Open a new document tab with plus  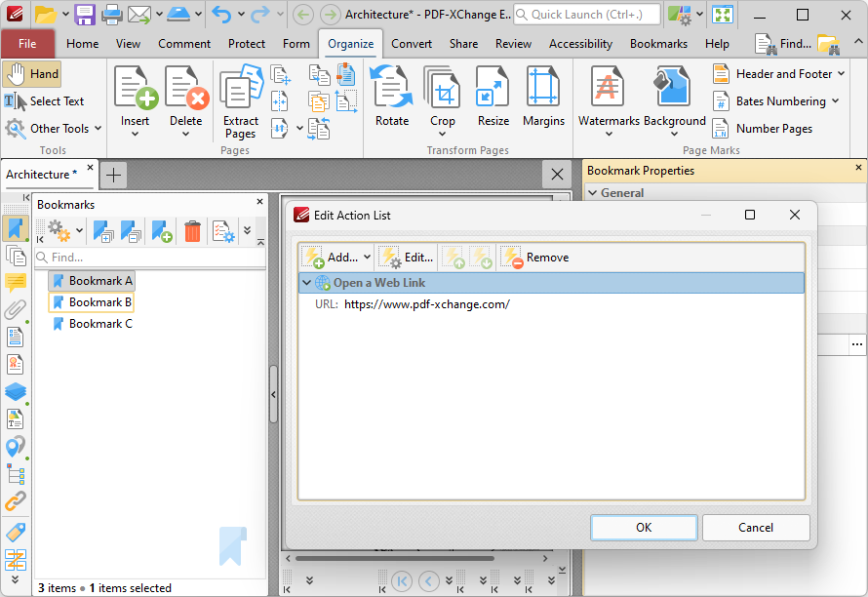pyautogui.click(x=113, y=176)
